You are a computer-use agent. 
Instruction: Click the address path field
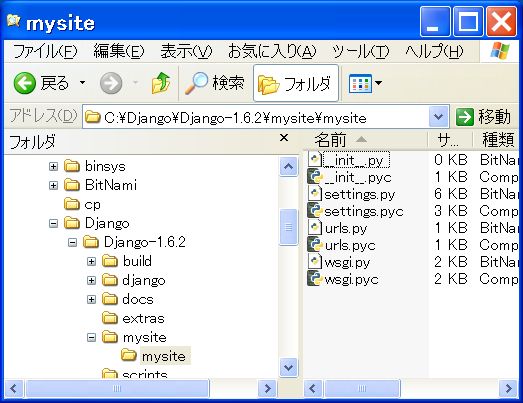[256, 117]
